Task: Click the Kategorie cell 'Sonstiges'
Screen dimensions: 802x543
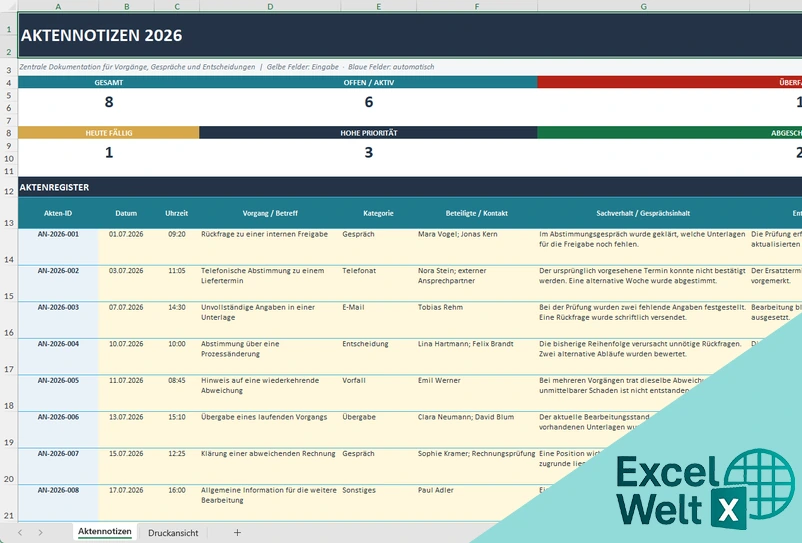Action: click(x=378, y=503)
